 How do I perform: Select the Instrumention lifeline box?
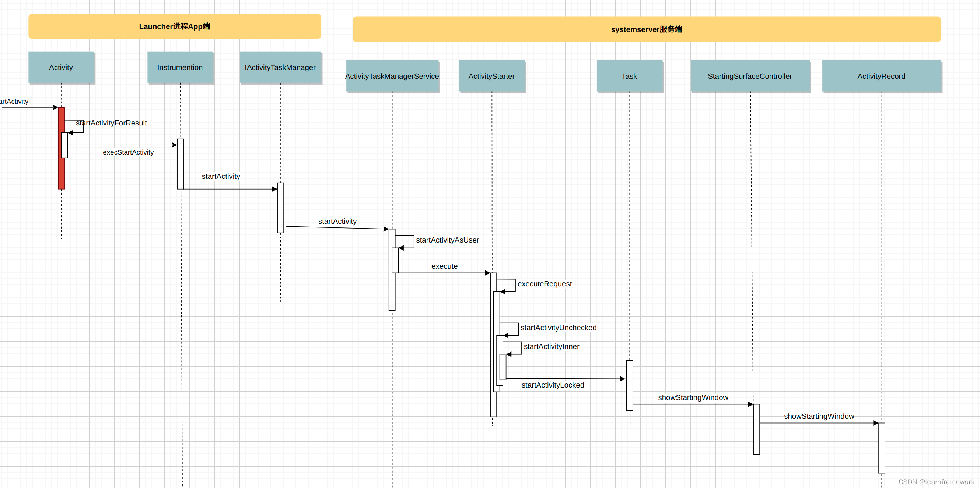tap(180, 67)
